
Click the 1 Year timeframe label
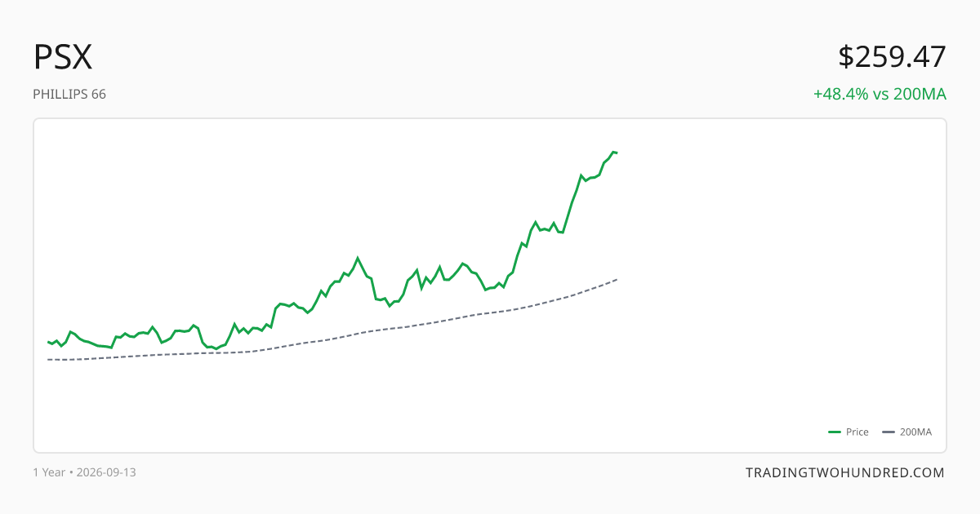tap(49, 472)
